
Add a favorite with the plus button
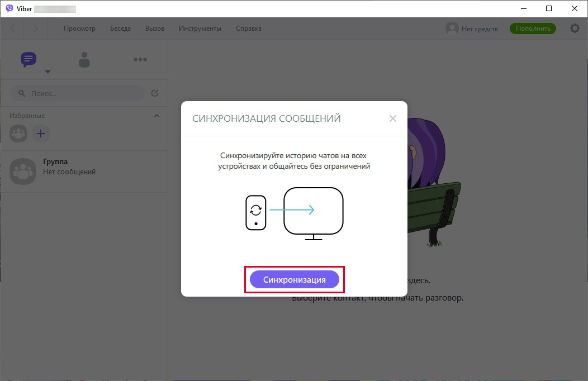tap(40, 134)
